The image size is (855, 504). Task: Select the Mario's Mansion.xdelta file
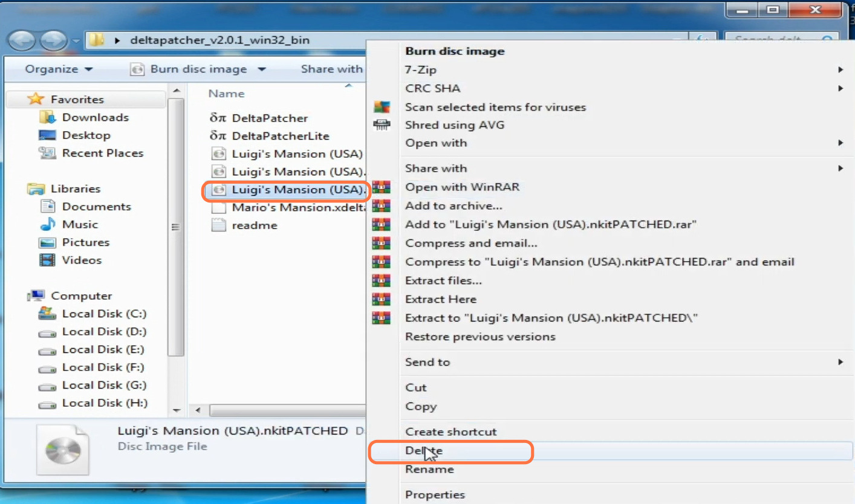tap(299, 207)
